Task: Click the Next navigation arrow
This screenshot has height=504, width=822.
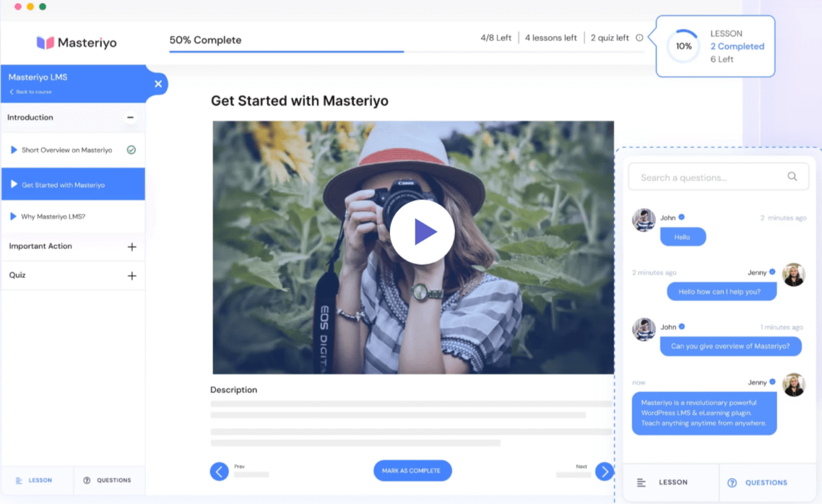Action: 605,471
